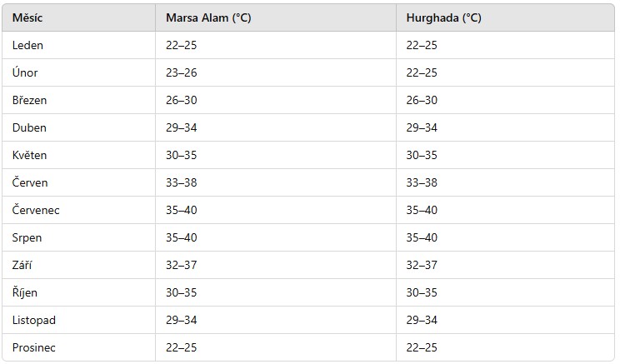The height and width of the screenshot is (364, 620).
Task: Select Marsa Alam value in Červenec row
Action: pos(181,210)
